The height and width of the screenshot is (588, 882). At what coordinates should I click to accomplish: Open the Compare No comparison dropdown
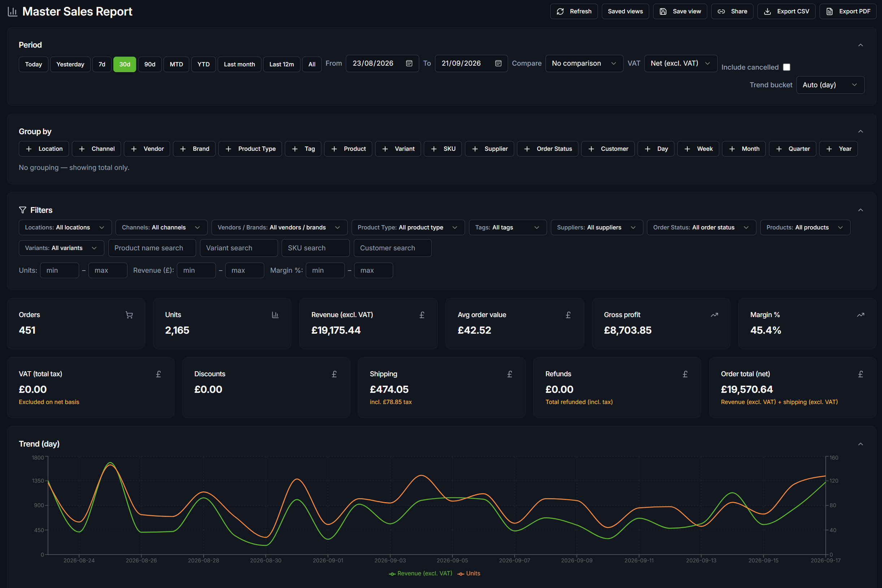coord(584,63)
